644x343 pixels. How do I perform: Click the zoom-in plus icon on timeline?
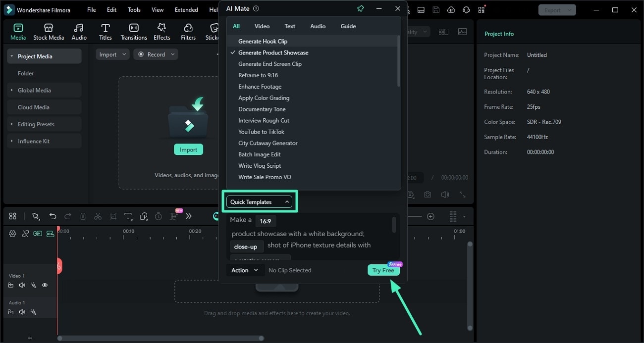430,216
